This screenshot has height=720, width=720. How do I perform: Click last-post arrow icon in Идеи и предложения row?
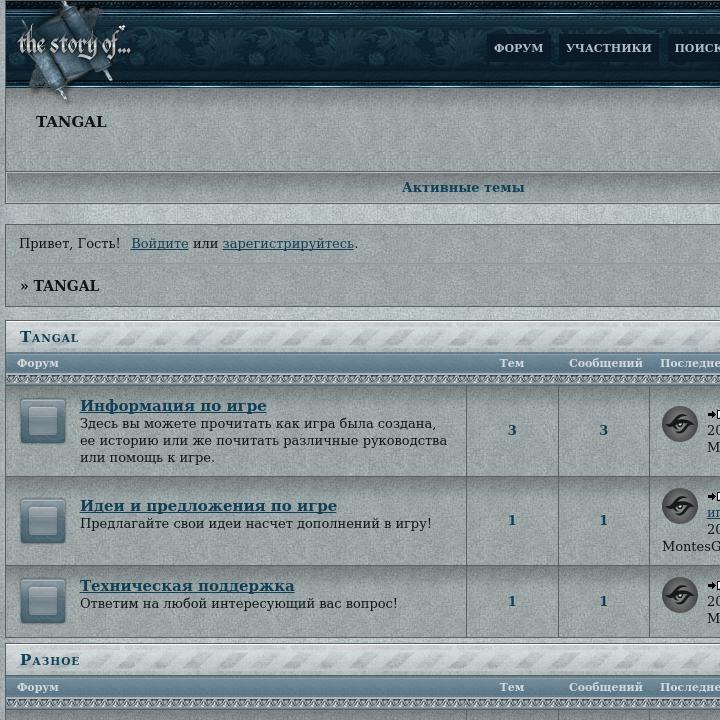(x=714, y=496)
